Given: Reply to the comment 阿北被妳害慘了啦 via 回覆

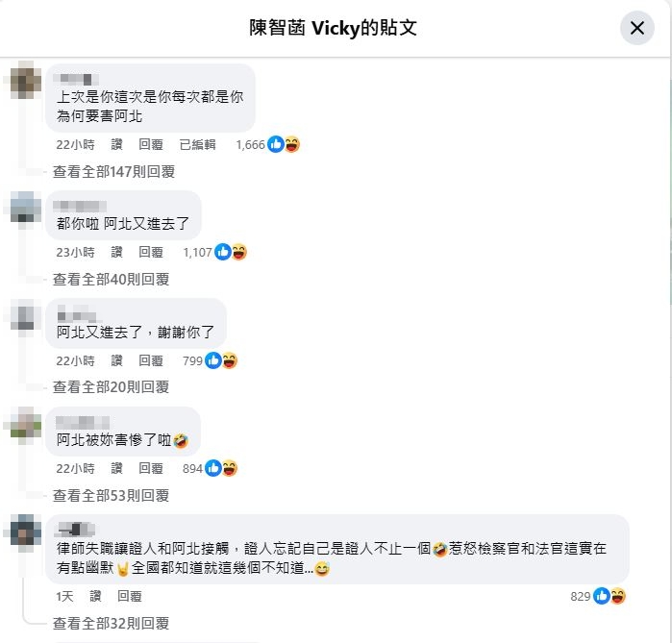Looking at the screenshot, I should [151, 469].
